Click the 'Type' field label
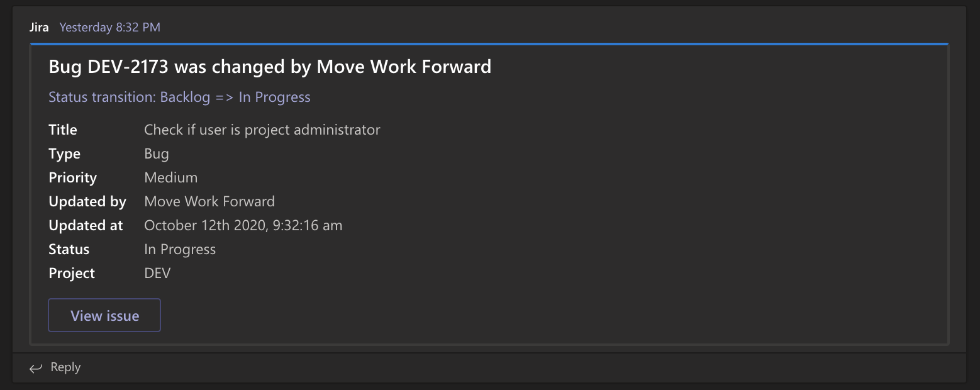 [64, 153]
